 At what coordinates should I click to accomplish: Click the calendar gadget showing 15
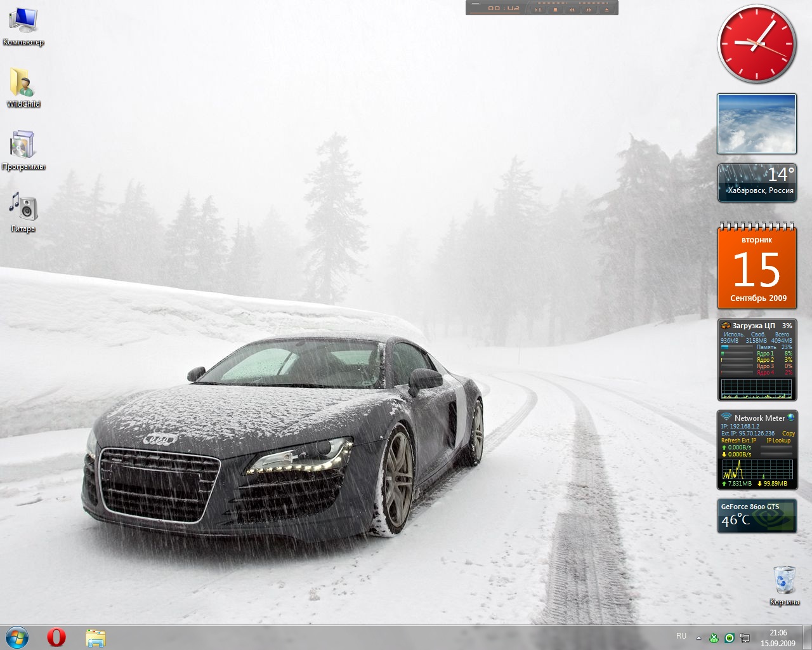(x=757, y=266)
